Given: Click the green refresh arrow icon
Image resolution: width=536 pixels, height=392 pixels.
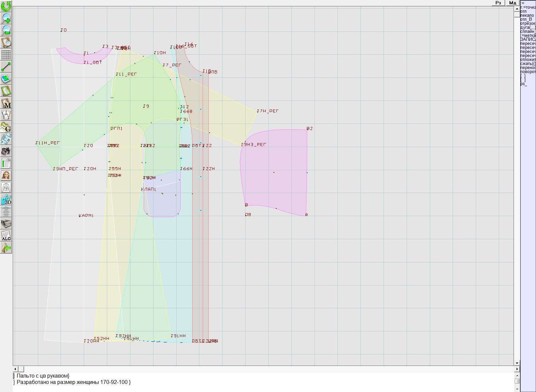Looking at the screenshot, I should (6, 6).
